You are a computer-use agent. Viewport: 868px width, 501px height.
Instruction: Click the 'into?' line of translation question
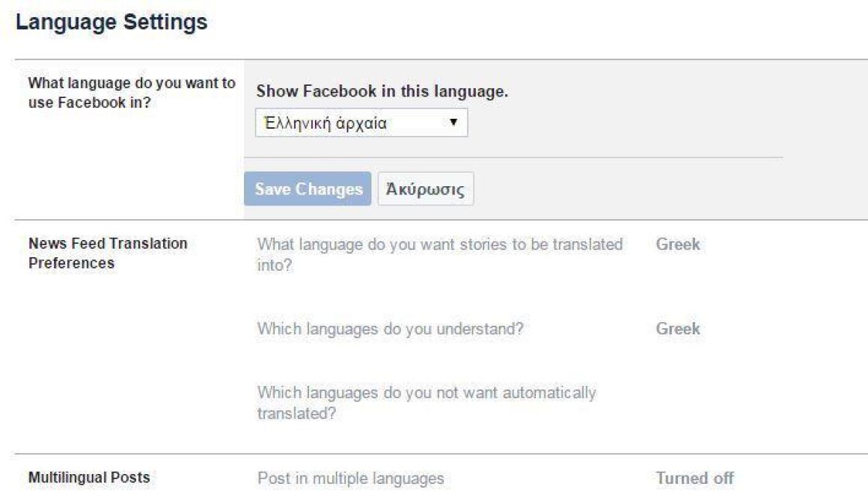tap(275, 265)
